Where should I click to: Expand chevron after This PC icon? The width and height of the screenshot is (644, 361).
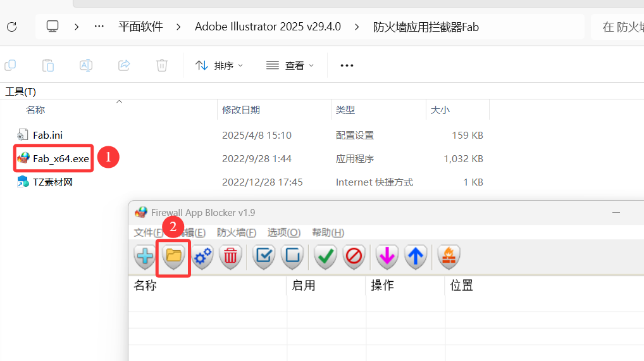(77, 27)
